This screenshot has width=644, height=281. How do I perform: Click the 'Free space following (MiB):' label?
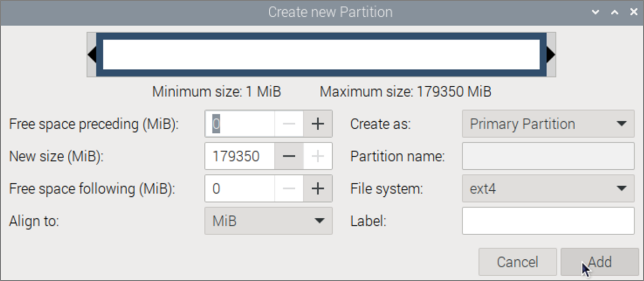(92, 189)
